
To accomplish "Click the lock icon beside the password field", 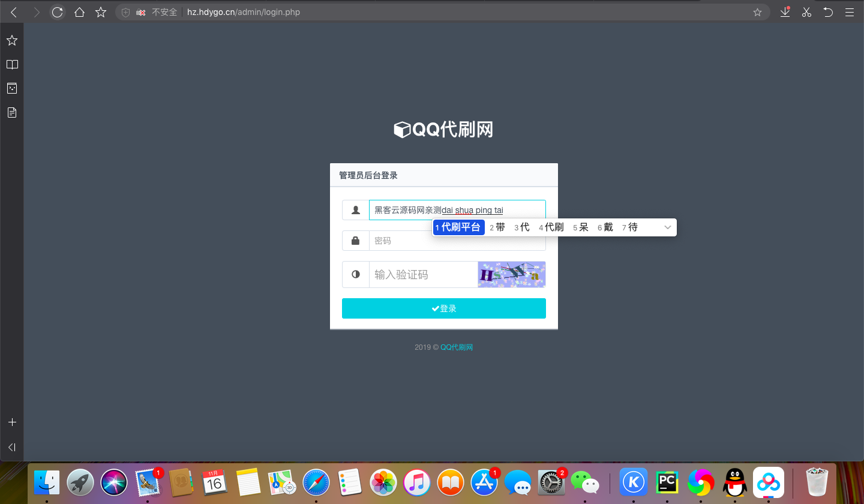I will point(356,241).
